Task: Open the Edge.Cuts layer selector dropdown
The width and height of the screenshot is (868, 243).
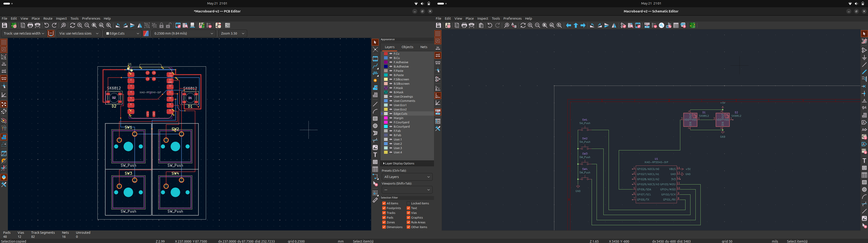Action: (122, 33)
